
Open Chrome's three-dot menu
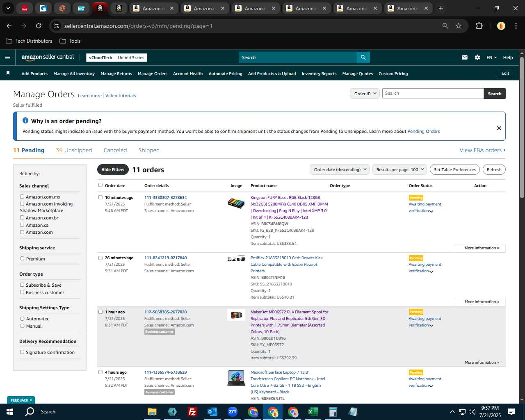[515, 26]
